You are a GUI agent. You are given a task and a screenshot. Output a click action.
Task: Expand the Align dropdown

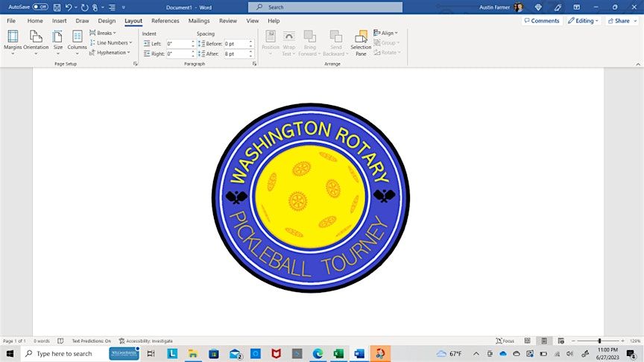click(x=385, y=33)
